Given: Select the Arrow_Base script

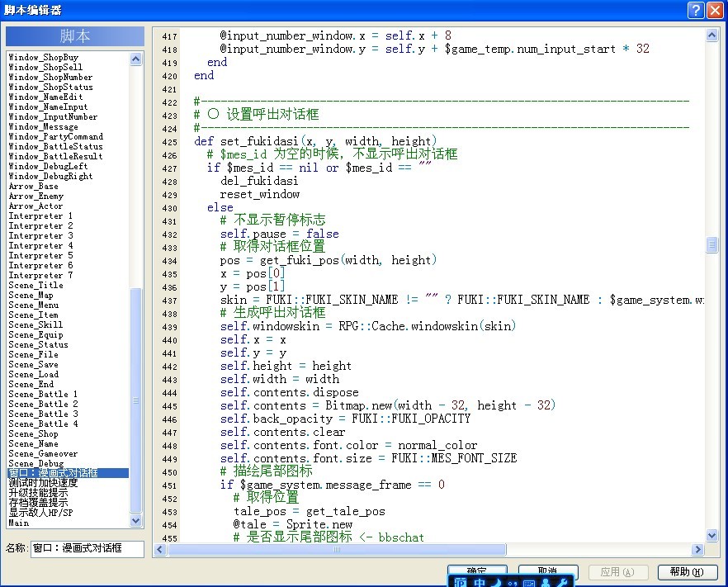Looking at the screenshot, I should click(33, 187).
